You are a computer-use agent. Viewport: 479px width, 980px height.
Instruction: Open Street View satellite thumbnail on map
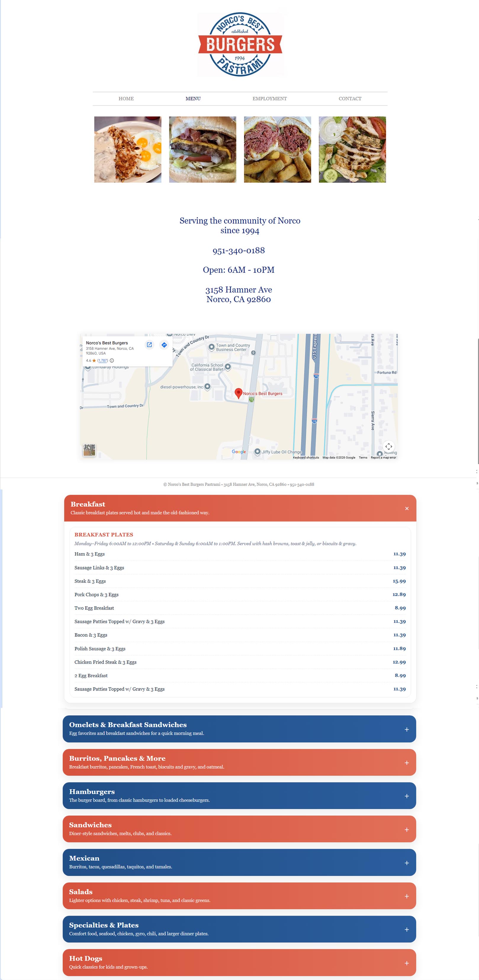pos(89,450)
